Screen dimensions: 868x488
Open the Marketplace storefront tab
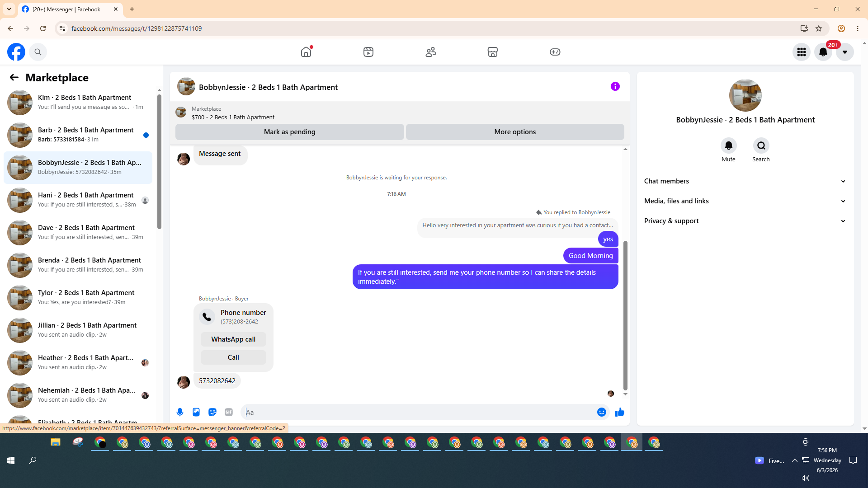[x=493, y=52]
